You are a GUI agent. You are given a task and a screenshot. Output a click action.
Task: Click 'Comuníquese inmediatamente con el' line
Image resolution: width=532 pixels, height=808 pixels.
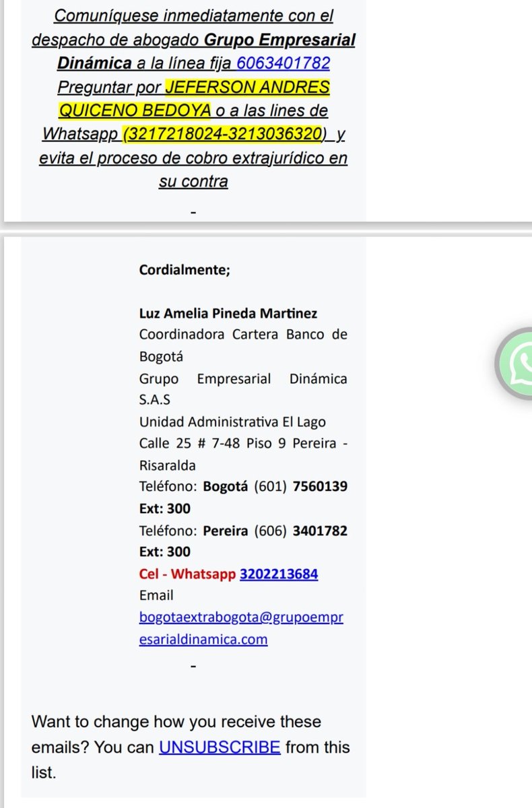[193, 16]
